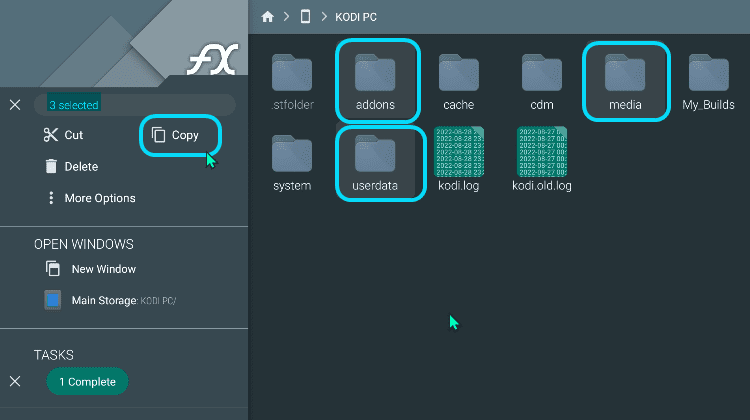Open the kodi.log file
The height and width of the screenshot is (420, 750).
pyautogui.click(x=459, y=160)
